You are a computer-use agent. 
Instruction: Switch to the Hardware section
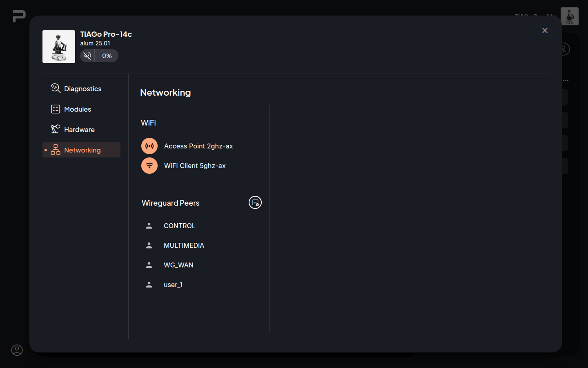coord(79,130)
